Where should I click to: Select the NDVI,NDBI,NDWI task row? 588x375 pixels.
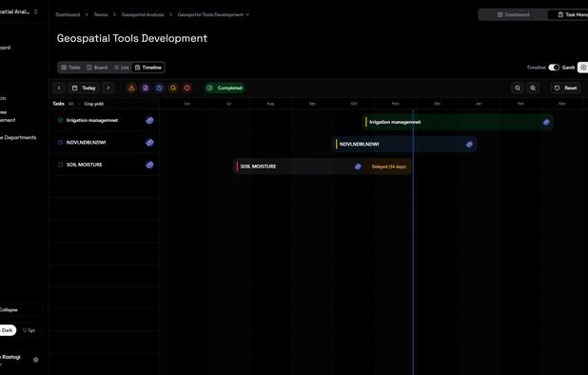[x=104, y=143]
